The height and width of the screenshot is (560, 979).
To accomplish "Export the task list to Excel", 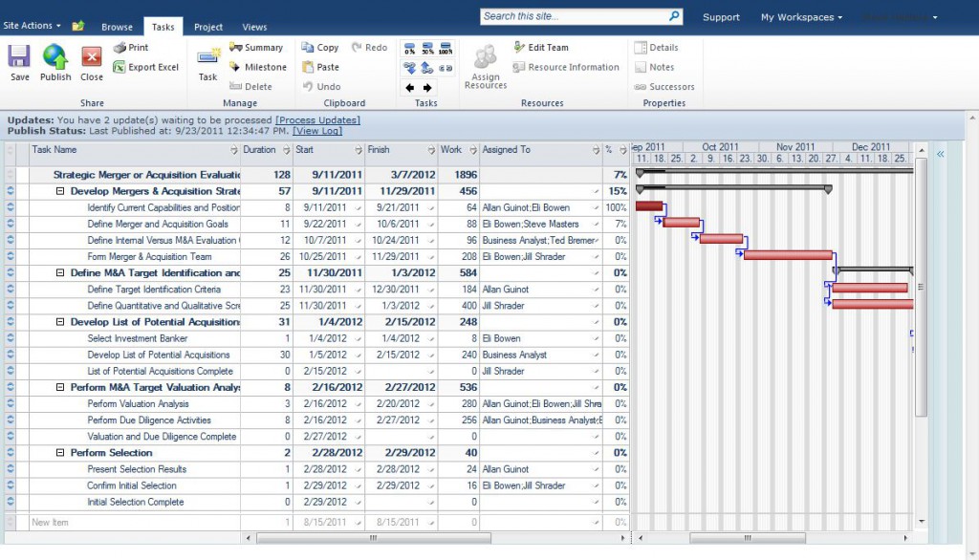I will [146, 67].
